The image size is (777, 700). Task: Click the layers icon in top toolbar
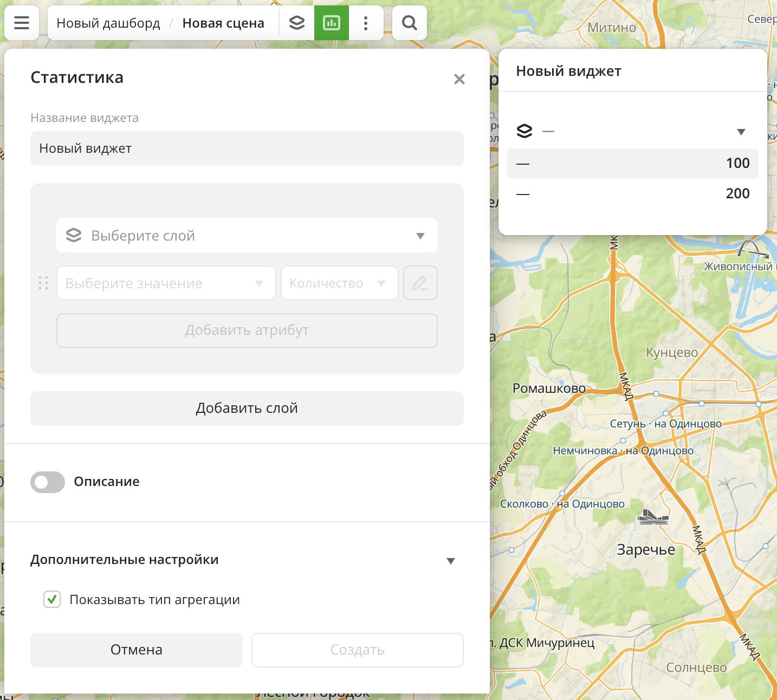tap(297, 23)
